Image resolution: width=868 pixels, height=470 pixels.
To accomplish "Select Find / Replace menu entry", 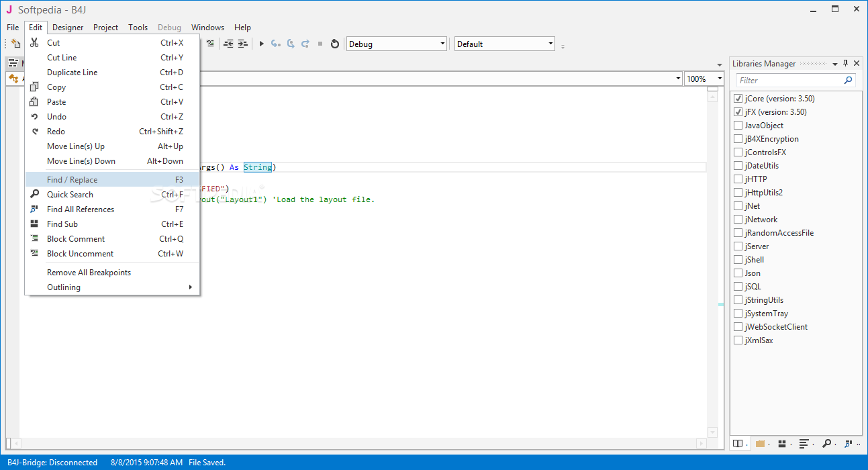I will coord(112,180).
